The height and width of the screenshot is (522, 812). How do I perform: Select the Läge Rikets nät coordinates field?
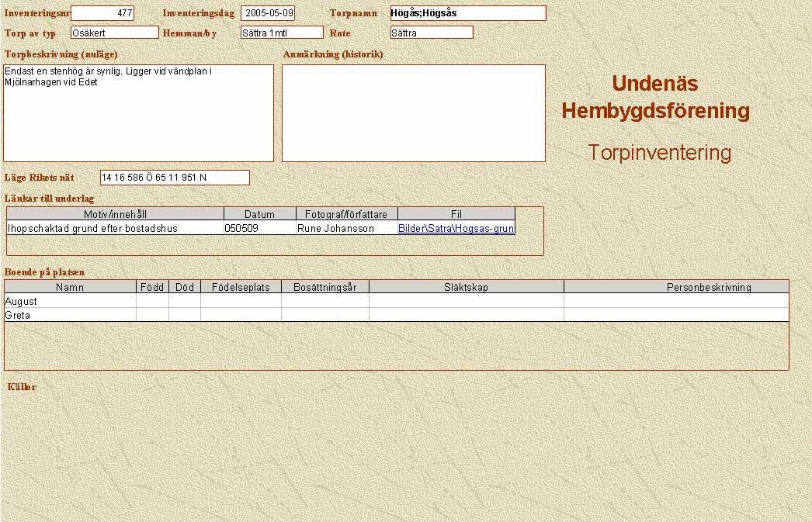pyautogui.click(x=175, y=178)
